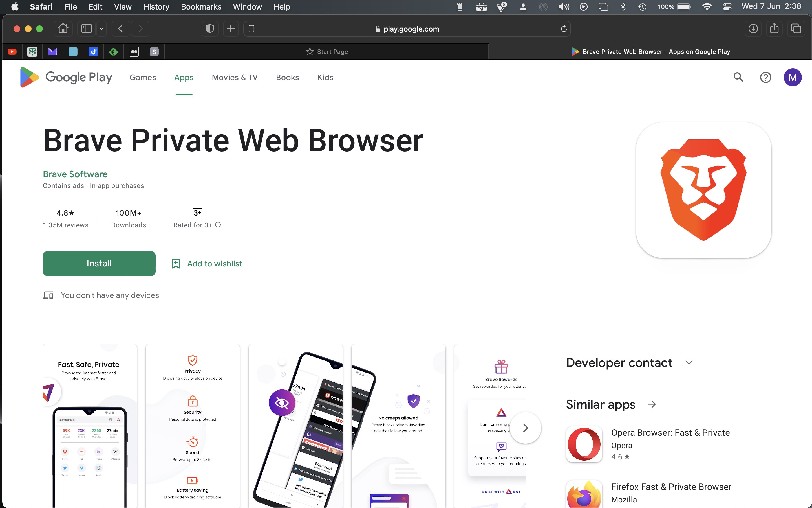Image resolution: width=812 pixels, height=508 pixels.
Task: Open the Brave Software developer link
Action: point(75,174)
